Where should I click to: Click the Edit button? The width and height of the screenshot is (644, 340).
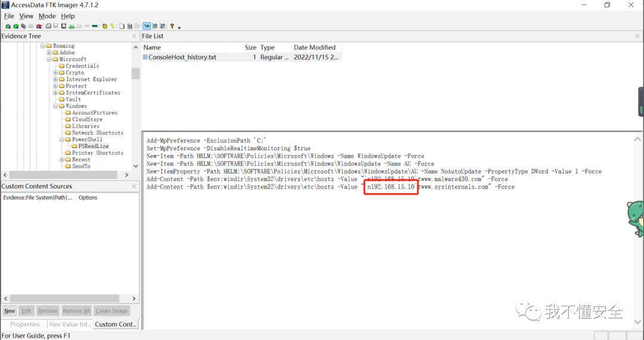pos(26,311)
